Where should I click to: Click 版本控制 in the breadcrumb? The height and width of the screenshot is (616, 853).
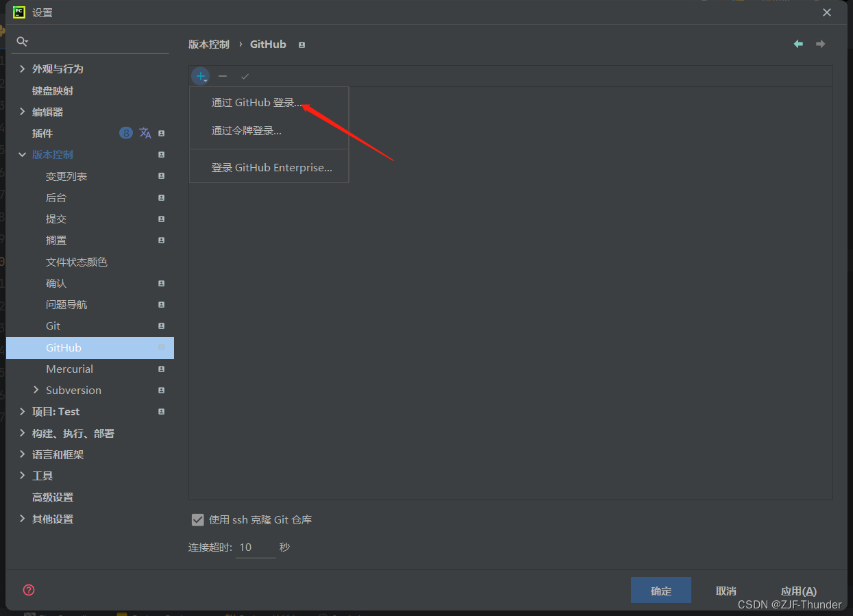(209, 44)
